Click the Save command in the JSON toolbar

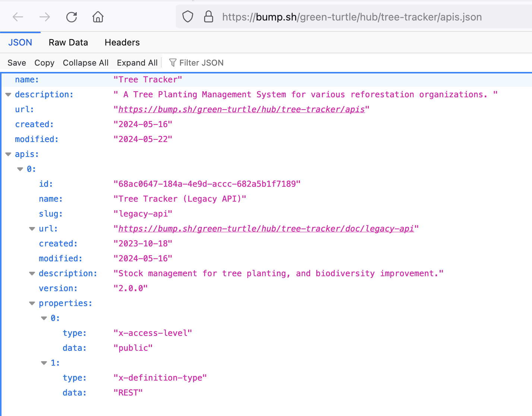pos(16,63)
